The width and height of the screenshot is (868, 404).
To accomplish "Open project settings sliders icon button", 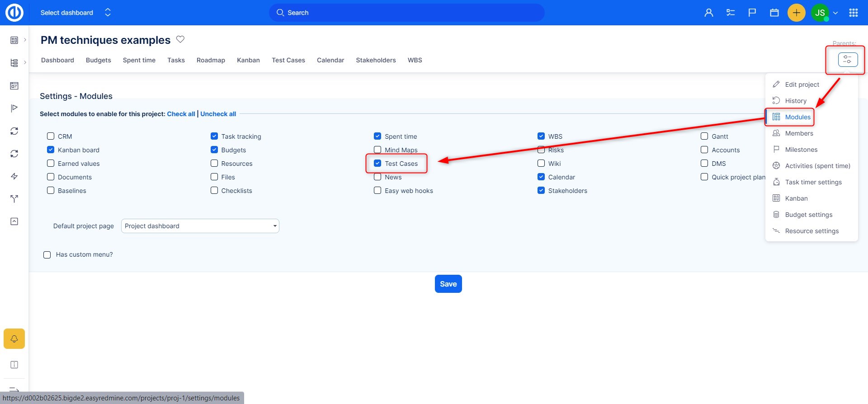I will [x=847, y=60].
